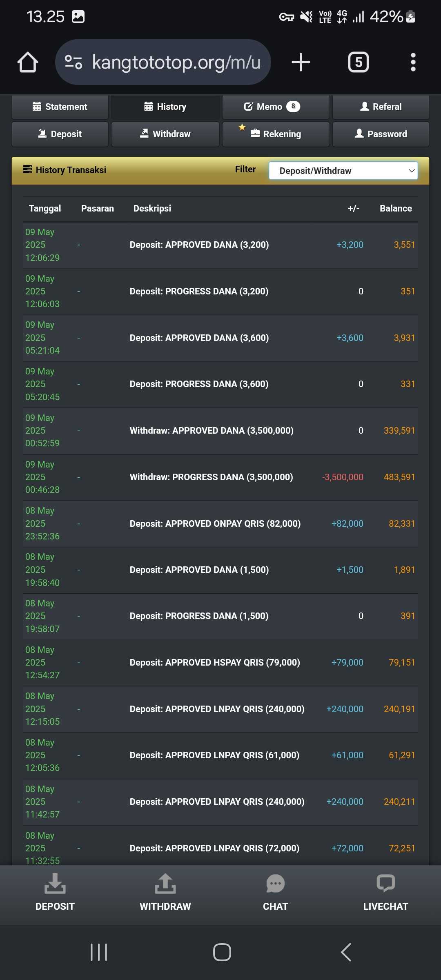Open the Referal page
441x980 pixels.
381,107
